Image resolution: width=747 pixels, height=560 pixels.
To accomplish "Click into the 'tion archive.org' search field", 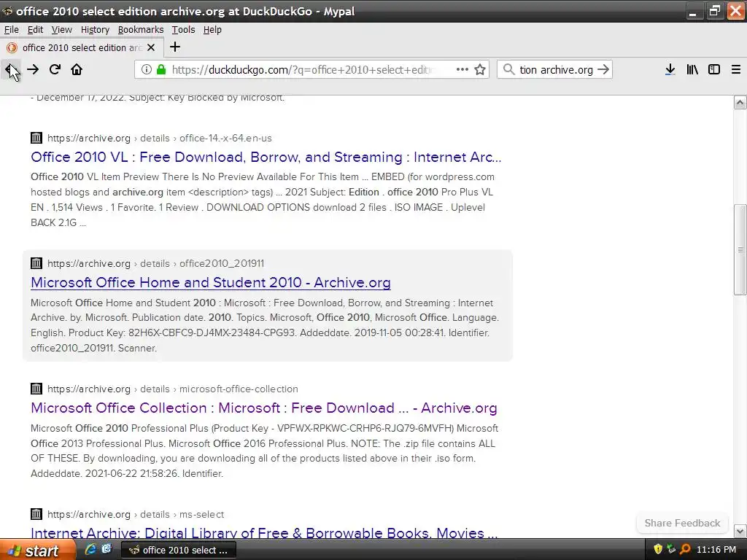I will click(556, 69).
